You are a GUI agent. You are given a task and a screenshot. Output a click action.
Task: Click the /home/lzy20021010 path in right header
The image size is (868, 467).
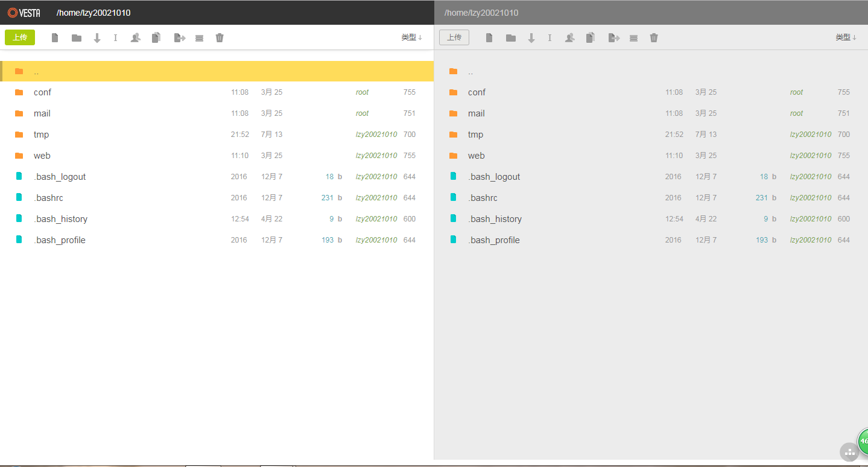click(x=481, y=13)
